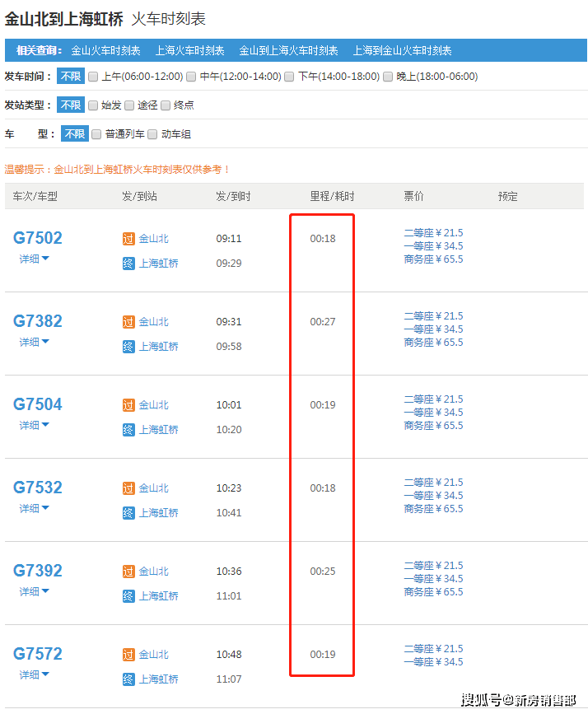This screenshot has width=588, height=714.
Task: Click the 过 pass-through icon in G7382 row
Action: [x=128, y=322]
